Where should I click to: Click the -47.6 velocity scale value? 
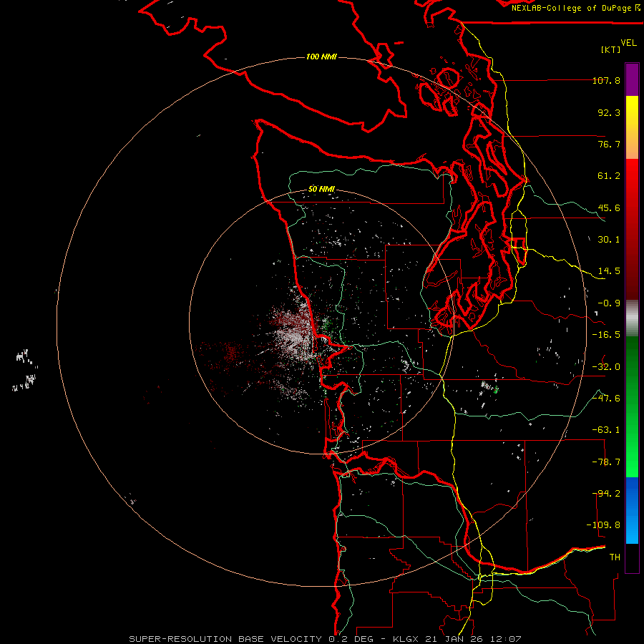606,399
